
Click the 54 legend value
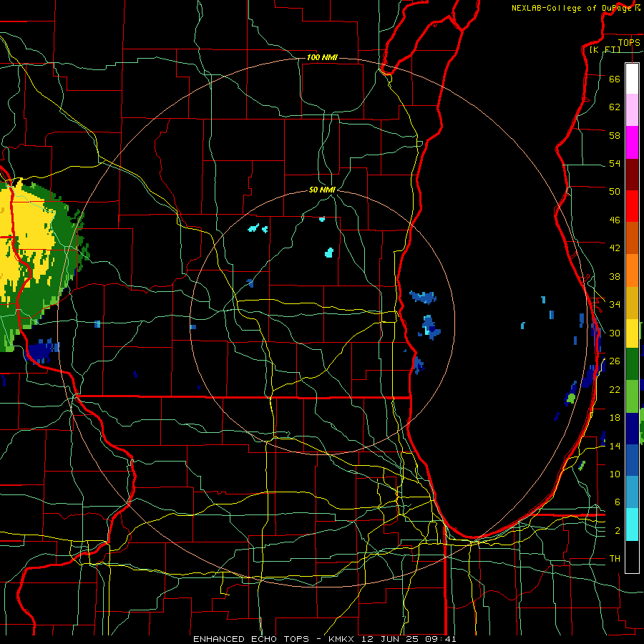tap(615, 163)
